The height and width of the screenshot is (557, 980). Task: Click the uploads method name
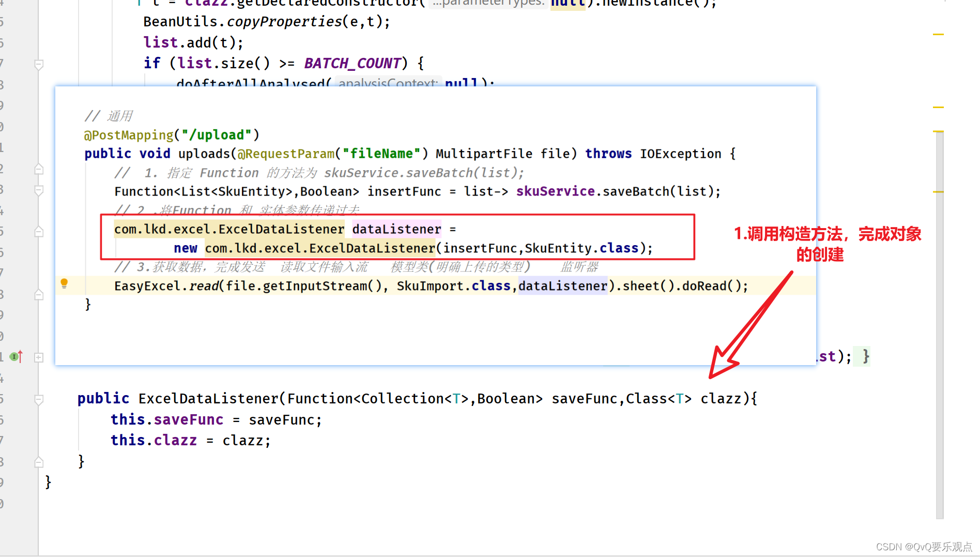tap(204, 154)
